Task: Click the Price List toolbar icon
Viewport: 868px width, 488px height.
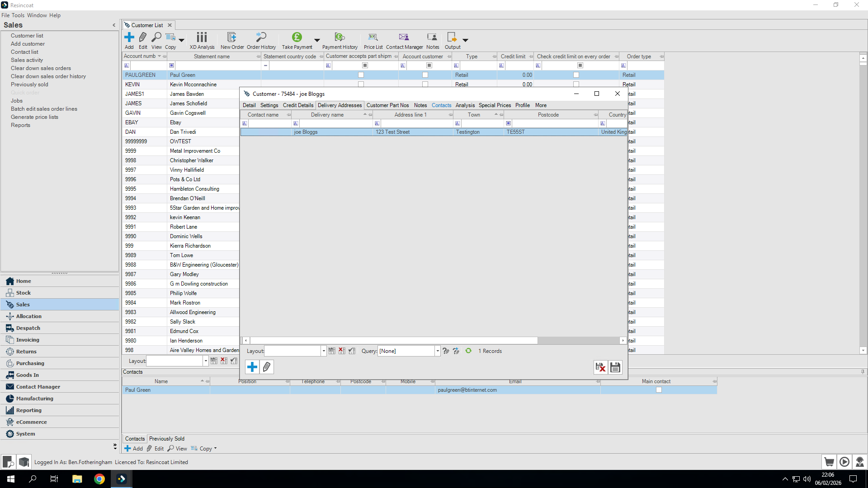Action: tap(373, 40)
